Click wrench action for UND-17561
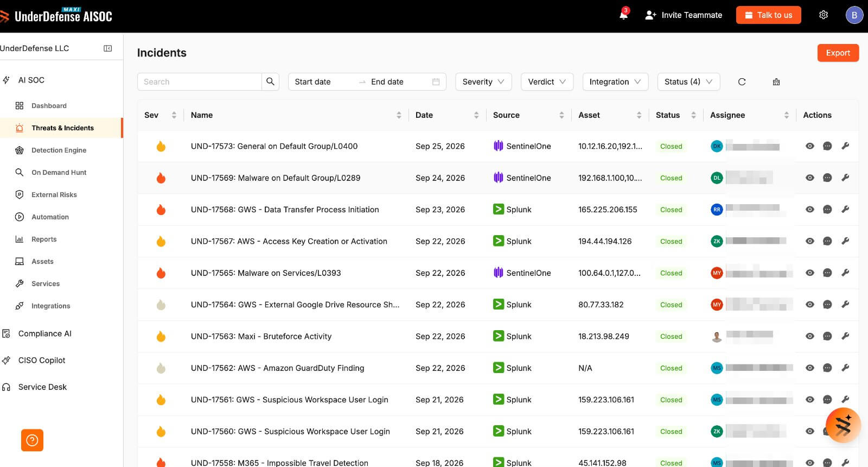Screen dimensions: 868x467 click(x=845, y=400)
